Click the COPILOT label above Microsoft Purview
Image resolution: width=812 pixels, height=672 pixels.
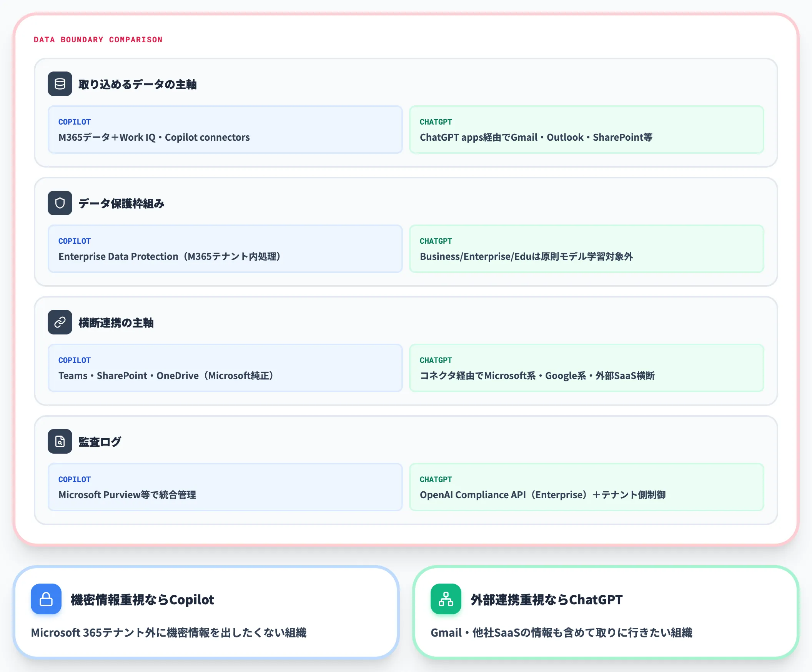point(75,479)
